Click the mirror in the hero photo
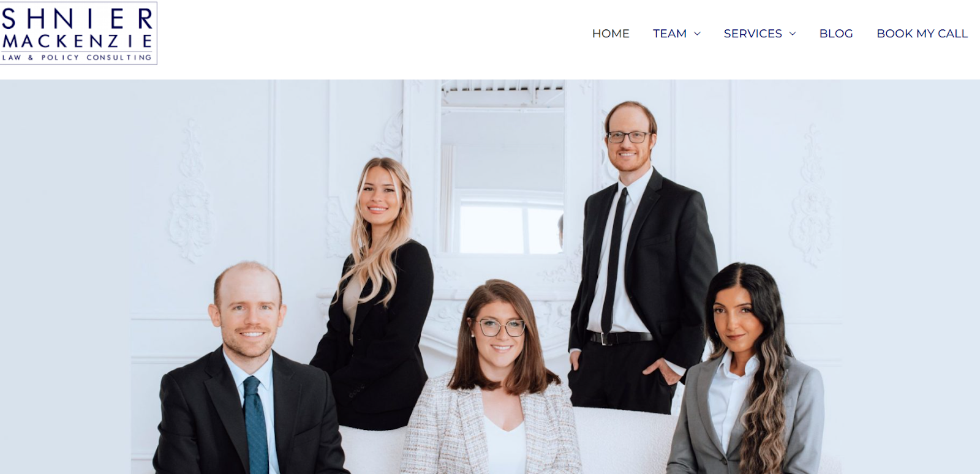The image size is (980, 474). pyautogui.click(x=502, y=168)
